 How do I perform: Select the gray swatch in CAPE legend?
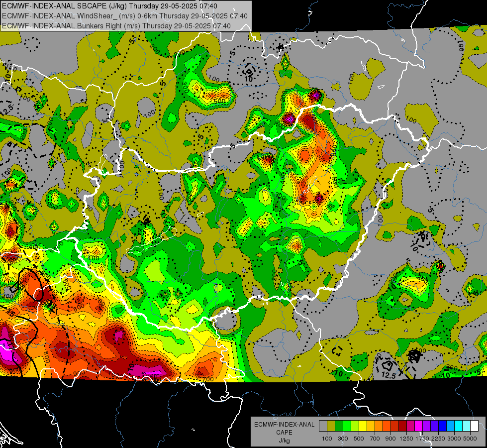coord(323,426)
